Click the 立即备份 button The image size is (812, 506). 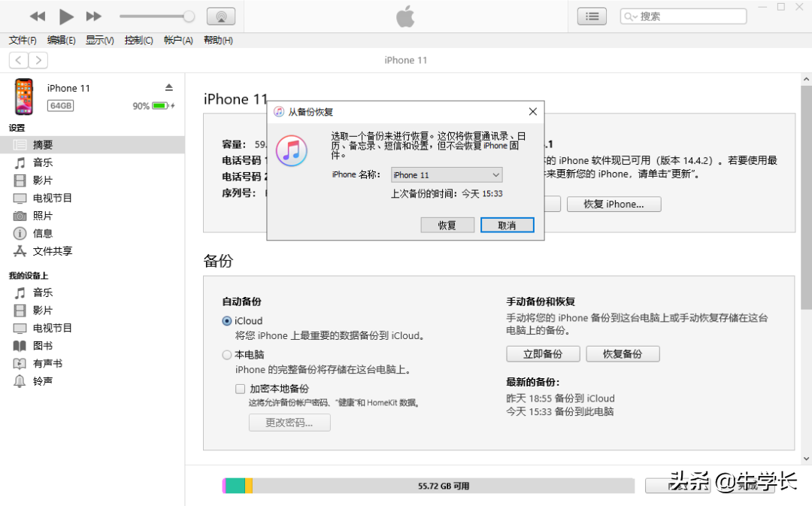click(x=543, y=354)
